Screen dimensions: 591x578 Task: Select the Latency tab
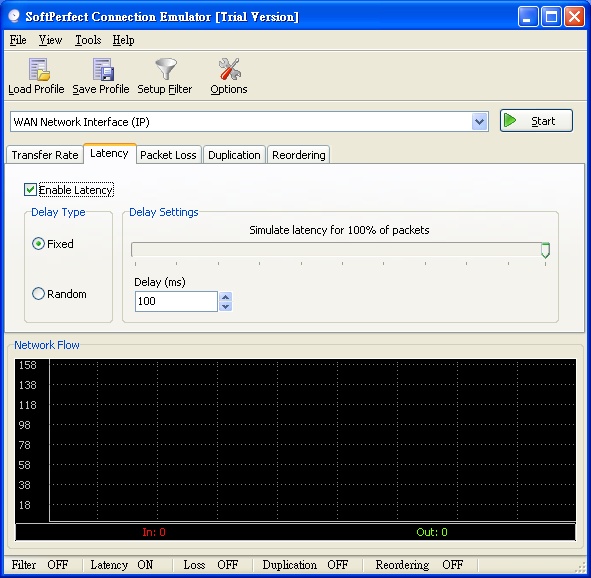tap(109, 153)
